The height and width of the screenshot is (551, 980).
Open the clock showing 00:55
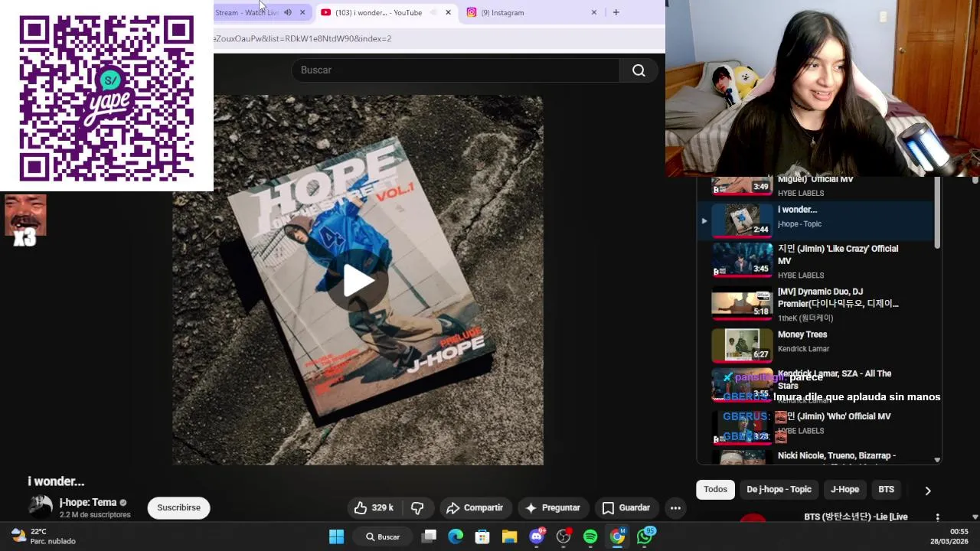pos(949,536)
